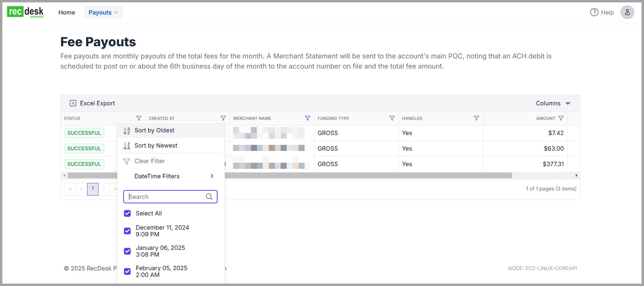Choose Sort by Oldest
Image resolution: width=644 pixels, height=286 pixels.
pyautogui.click(x=154, y=130)
